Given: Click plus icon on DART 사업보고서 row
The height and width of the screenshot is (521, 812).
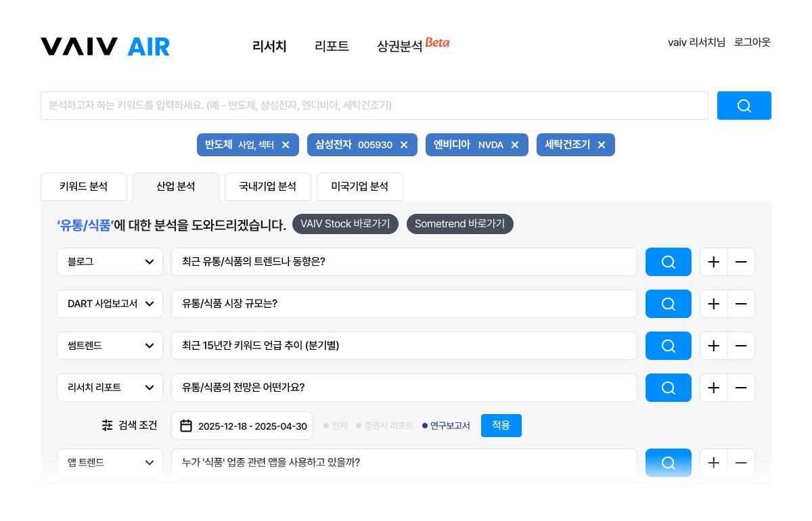Looking at the screenshot, I should [x=713, y=304].
